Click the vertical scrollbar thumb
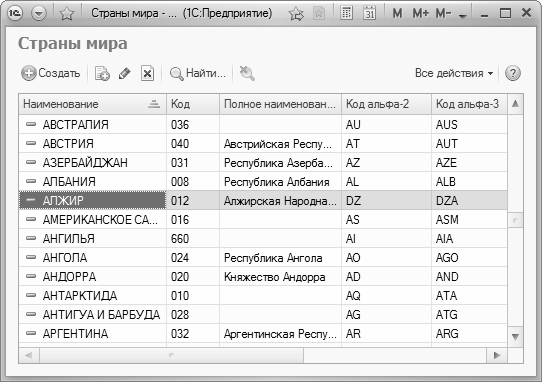 [x=515, y=220]
